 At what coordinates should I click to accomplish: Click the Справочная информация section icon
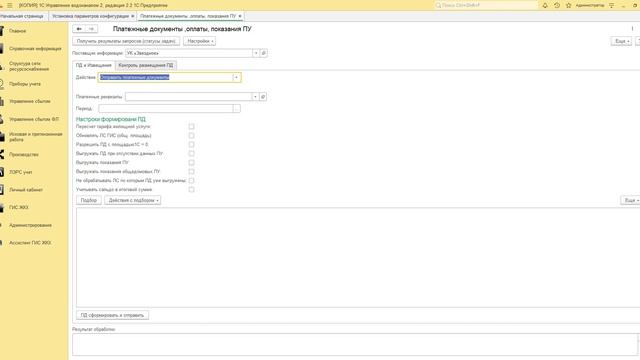tap(2, 49)
